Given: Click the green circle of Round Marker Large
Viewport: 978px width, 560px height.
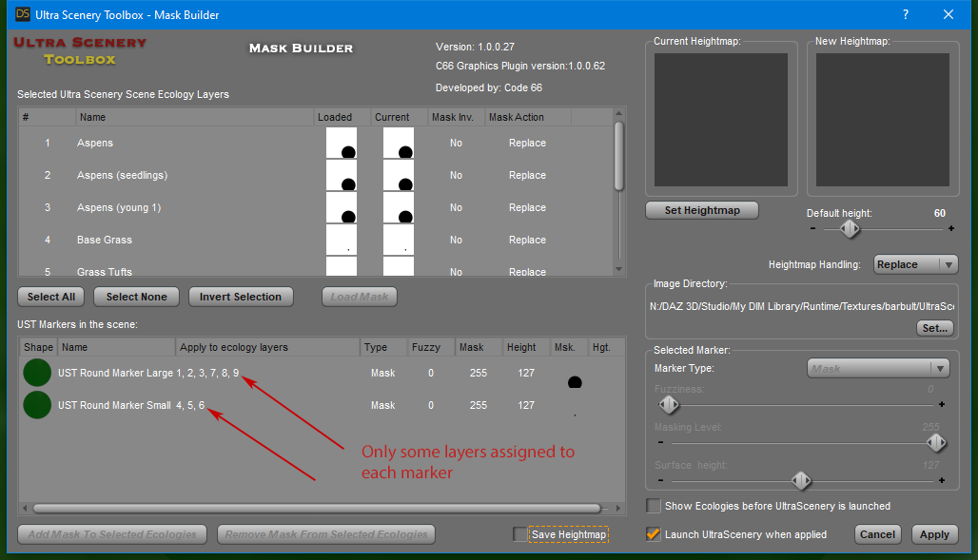Looking at the screenshot, I should 37,373.
